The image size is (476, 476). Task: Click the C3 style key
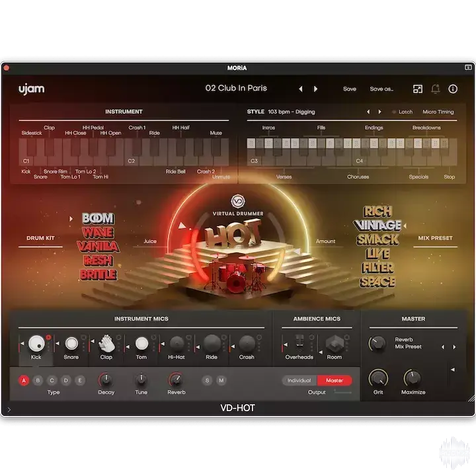coord(253,158)
